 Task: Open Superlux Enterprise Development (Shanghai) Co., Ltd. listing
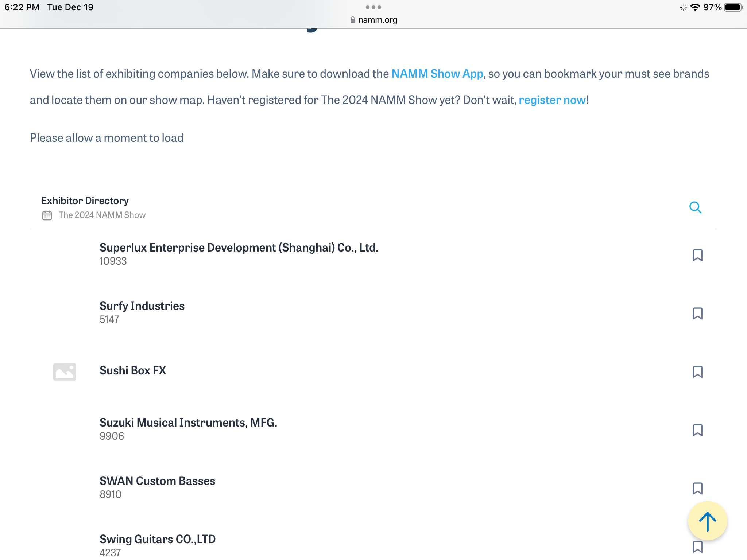tap(239, 248)
